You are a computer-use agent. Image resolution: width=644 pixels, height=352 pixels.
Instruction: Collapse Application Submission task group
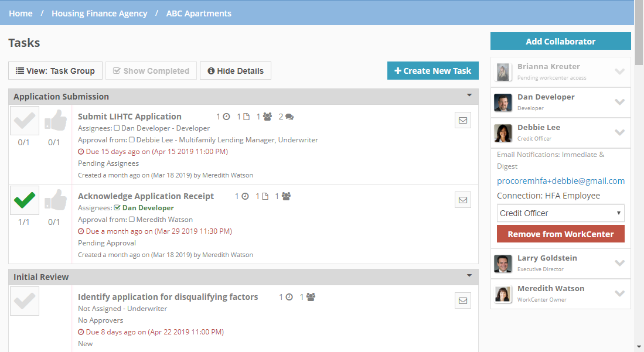(x=469, y=95)
